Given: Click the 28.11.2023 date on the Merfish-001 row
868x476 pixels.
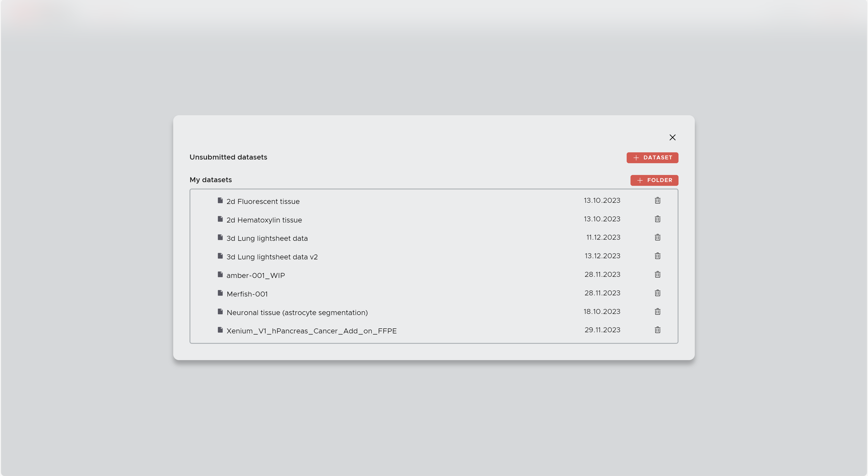Looking at the screenshot, I should click(x=602, y=293).
